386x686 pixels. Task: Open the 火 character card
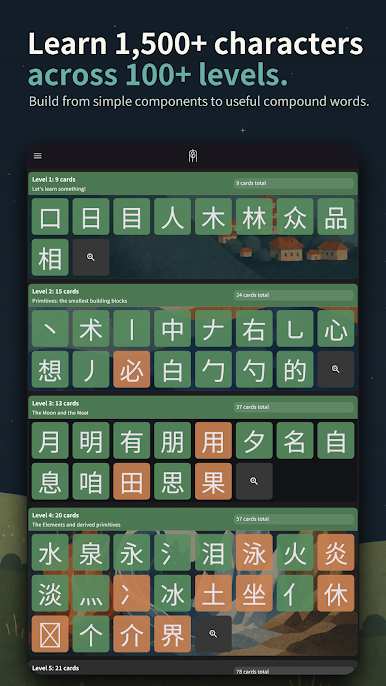point(295,553)
